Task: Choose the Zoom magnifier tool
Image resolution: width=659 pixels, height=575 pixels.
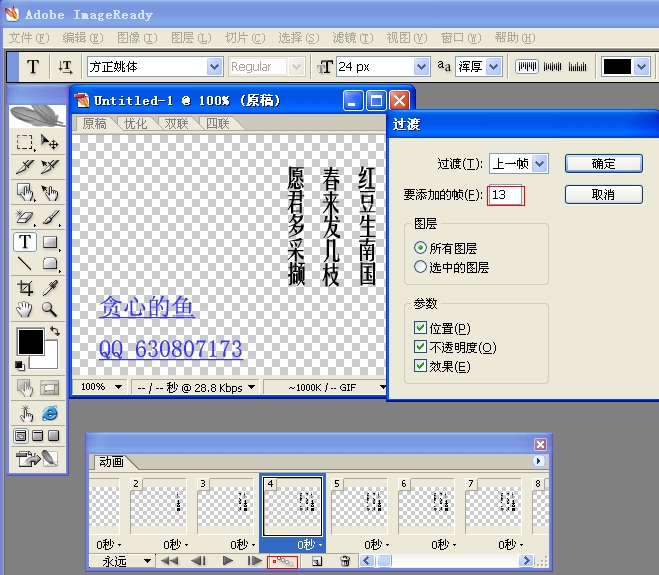Action: (x=49, y=311)
